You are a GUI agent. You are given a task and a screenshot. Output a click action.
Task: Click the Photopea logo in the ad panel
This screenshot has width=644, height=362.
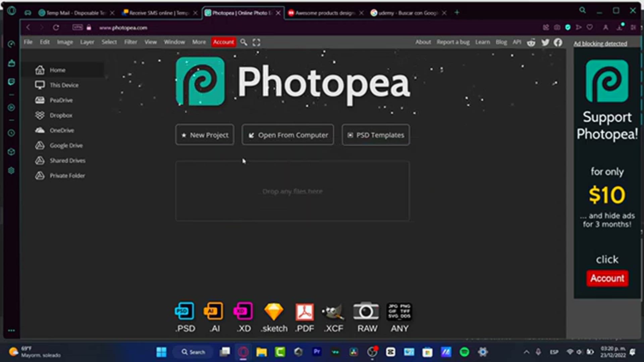click(x=607, y=81)
